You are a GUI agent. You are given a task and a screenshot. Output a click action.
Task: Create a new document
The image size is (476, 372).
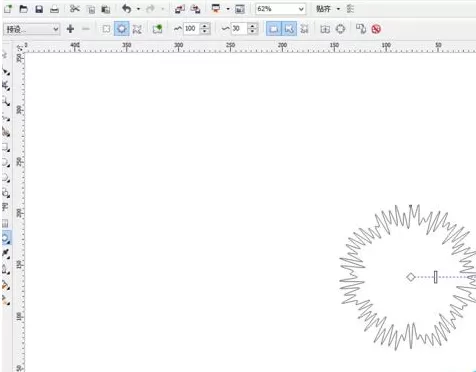[x=8, y=9]
